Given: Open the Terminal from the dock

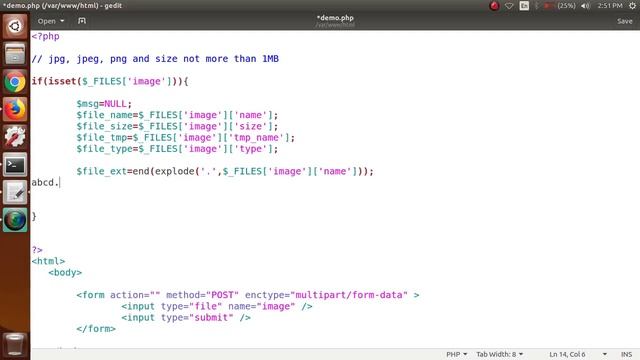Looking at the screenshot, I should (15, 165).
